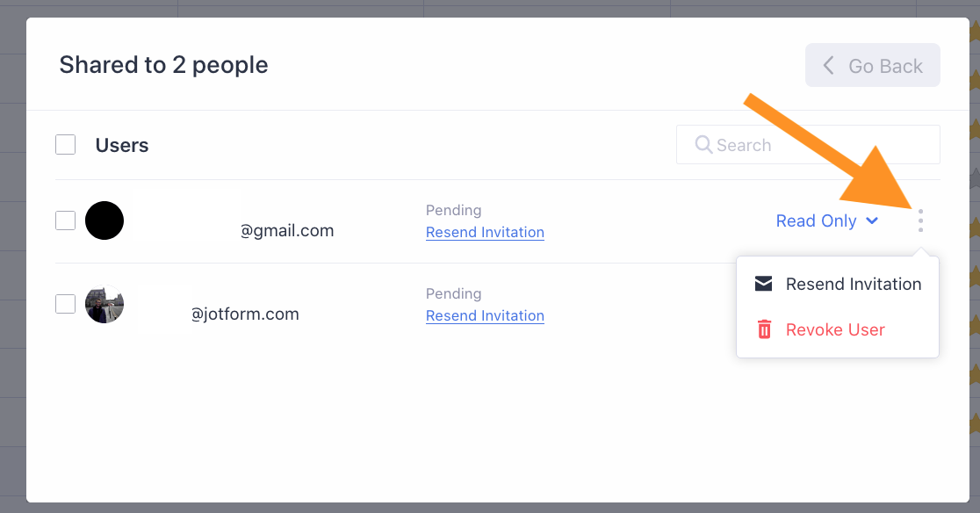The height and width of the screenshot is (513, 980).
Task: Click the black circle avatar of gmail user
Action: pos(104,220)
